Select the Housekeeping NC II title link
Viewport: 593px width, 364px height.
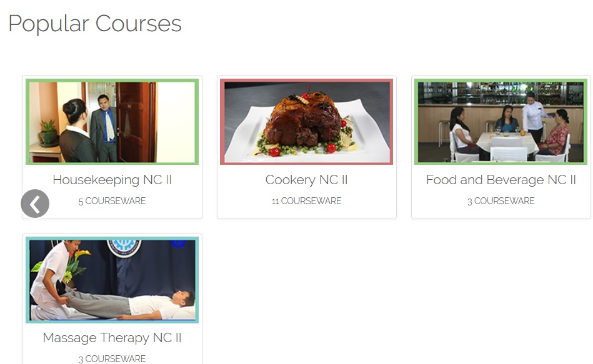click(112, 180)
